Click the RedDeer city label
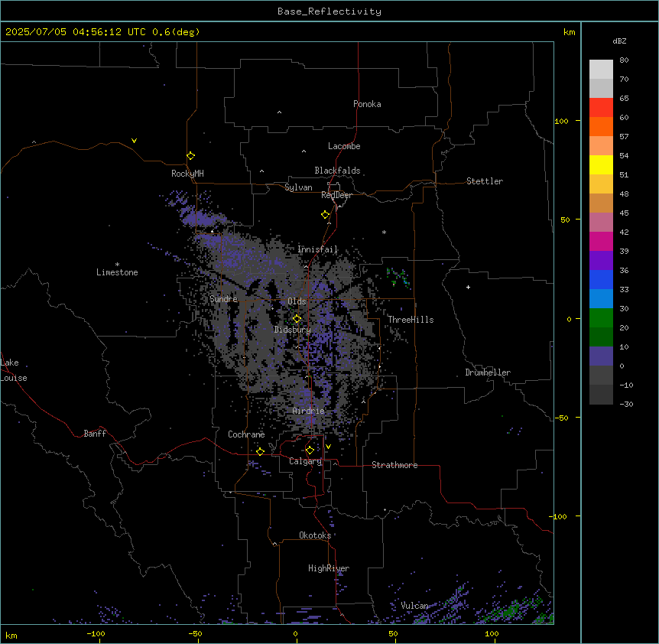This screenshot has height=644, width=659. click(336, 195)
